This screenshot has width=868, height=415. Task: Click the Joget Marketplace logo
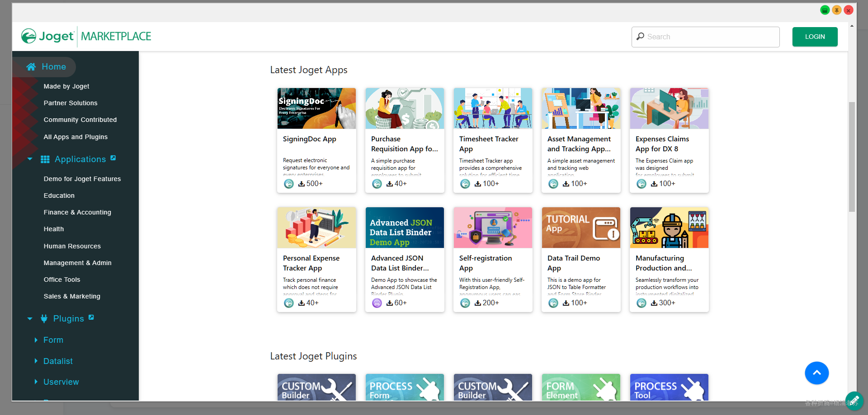click(x=86, y=36)
